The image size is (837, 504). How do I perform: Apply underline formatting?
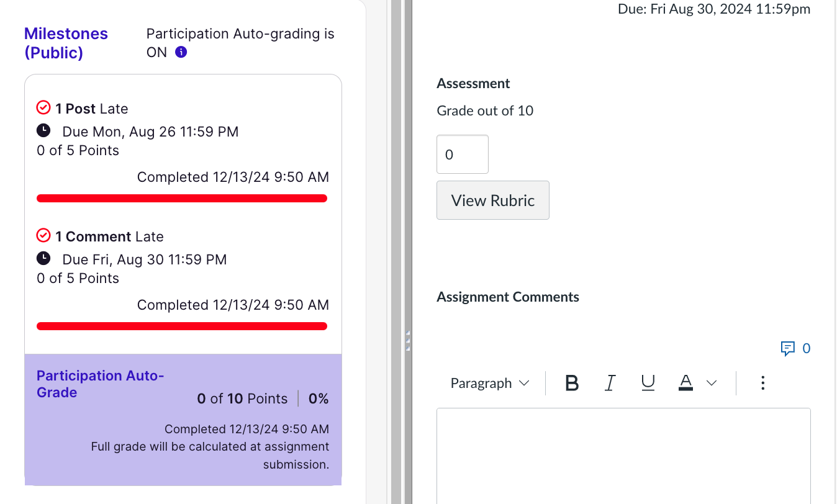click(x=648, y=384)
